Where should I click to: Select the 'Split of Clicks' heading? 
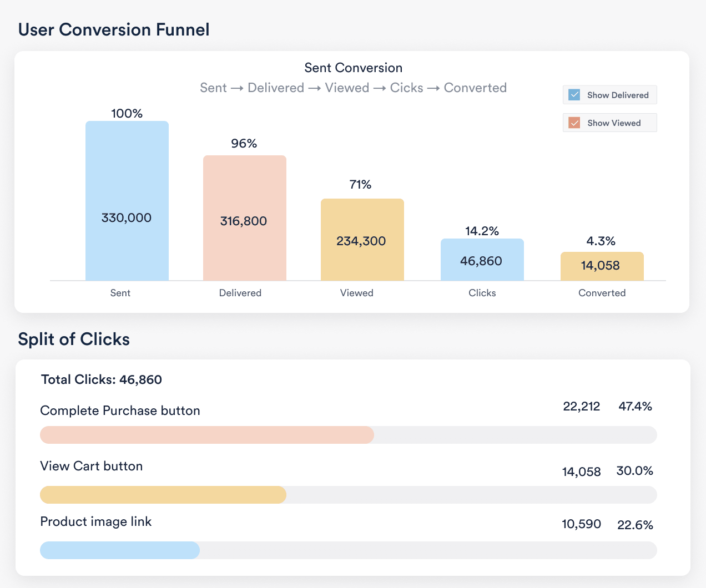pos(74,339)
